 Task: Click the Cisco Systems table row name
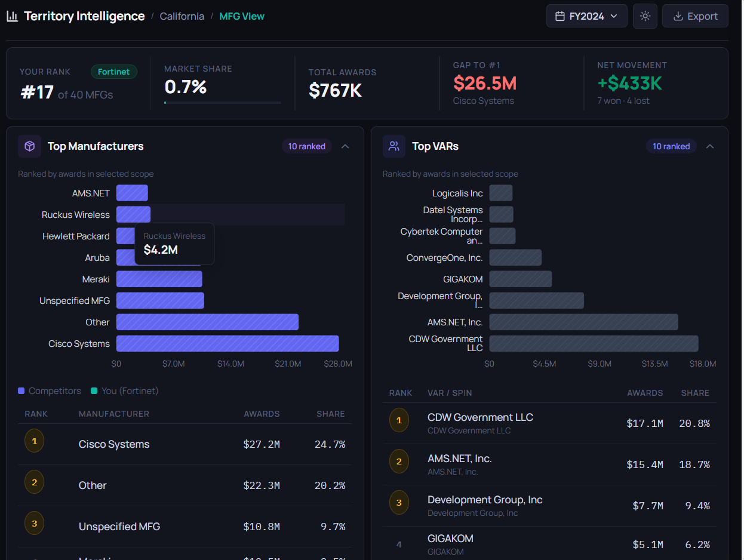[114, 444]
